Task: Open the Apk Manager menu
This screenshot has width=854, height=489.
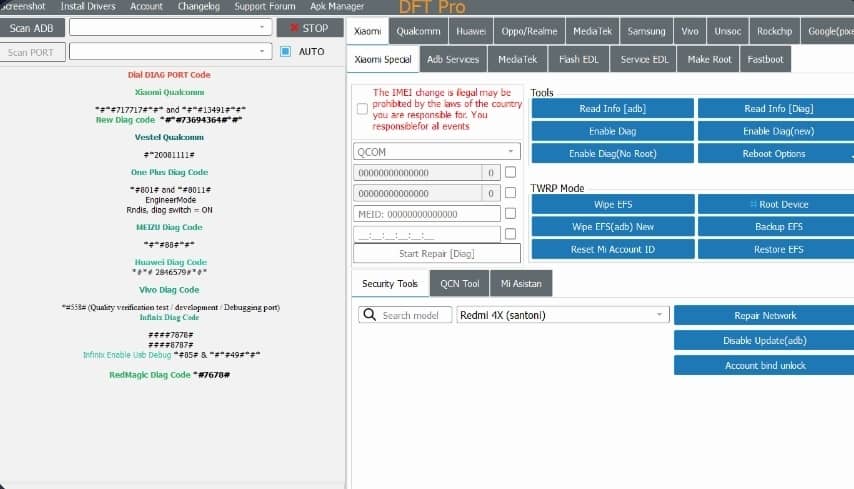Action: point(337,6)
